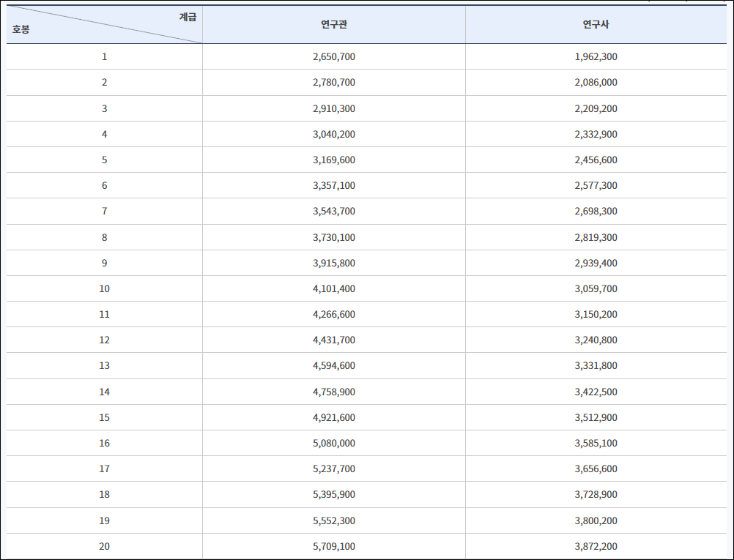The image size is (734, 560).
Task: Select the cell with 2,819,300
Action: (596, 237)
